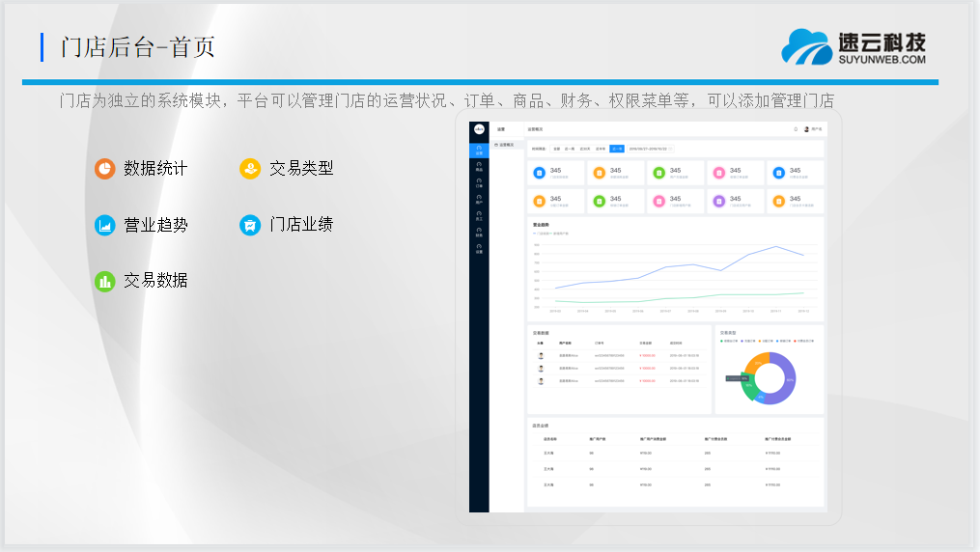The width and height of the screenshot is (980, 552).
Task: Click the 速云科技 cloud logo
Action: point(807,46)
